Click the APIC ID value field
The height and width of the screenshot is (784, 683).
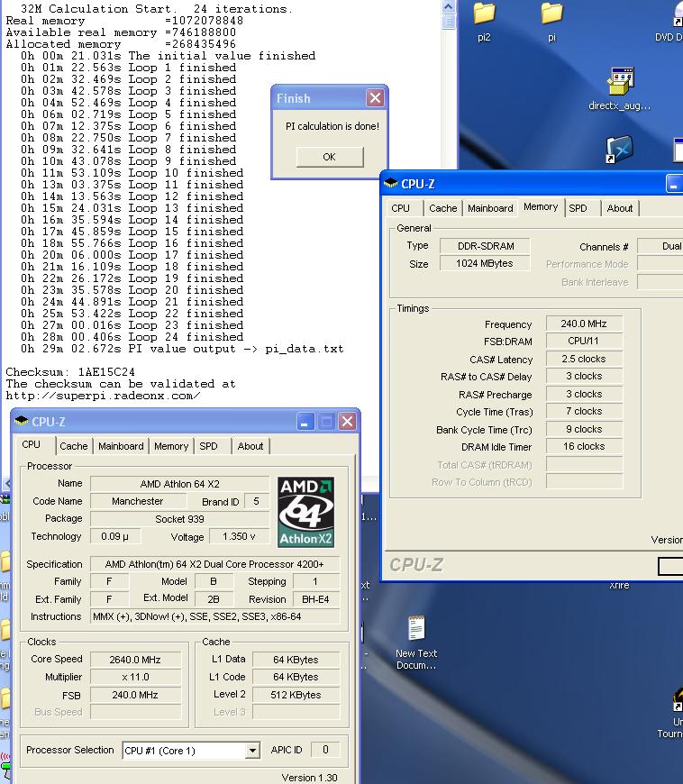click(325, 750)
